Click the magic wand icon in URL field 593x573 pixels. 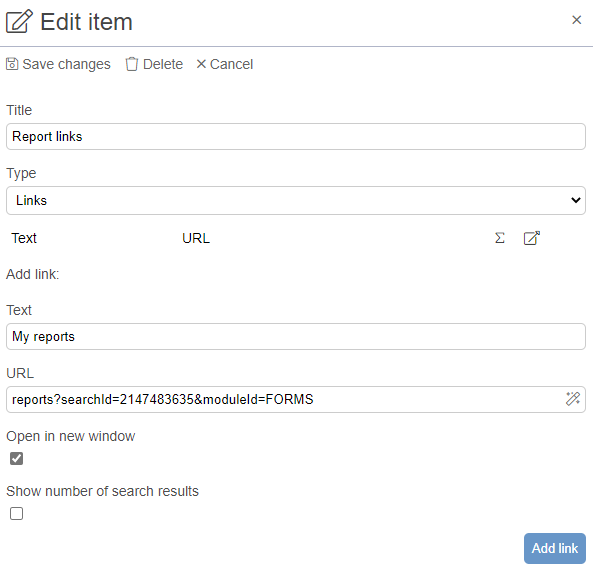(x=573, y=399)
